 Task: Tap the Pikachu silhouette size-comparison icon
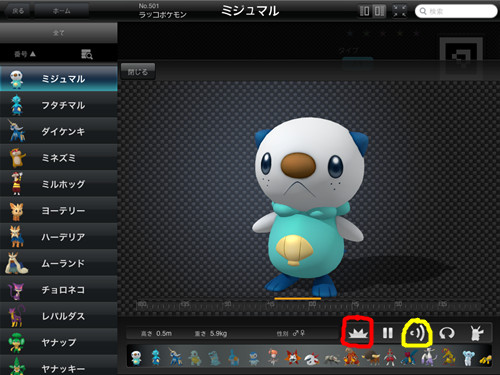[477, 333]
